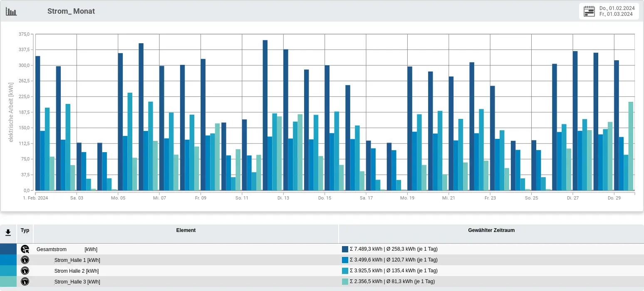Click the Strom_ Monat chart title

[x=71, y=11]
